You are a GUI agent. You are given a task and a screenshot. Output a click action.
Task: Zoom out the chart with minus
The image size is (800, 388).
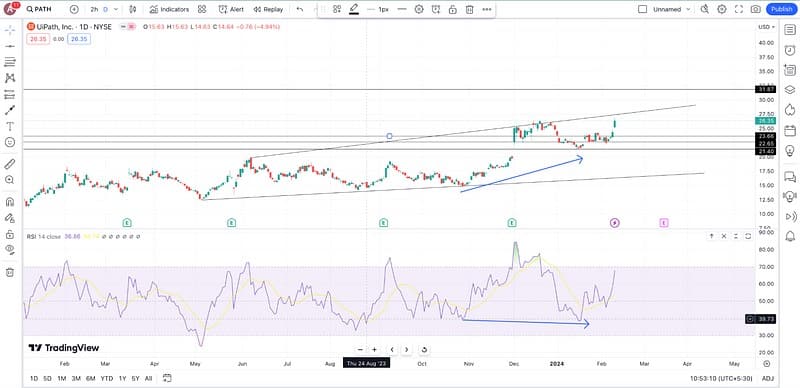coord(360,350)
